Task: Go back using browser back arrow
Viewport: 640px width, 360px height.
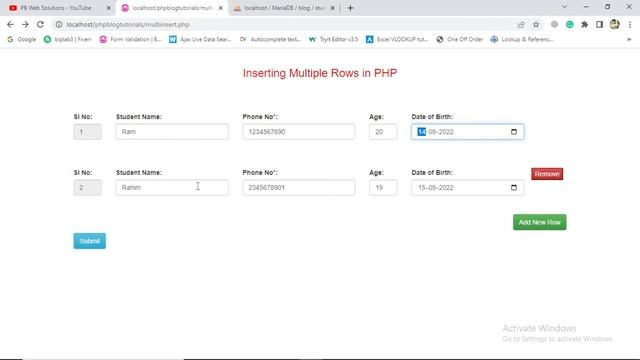Action: click(10, 24)
